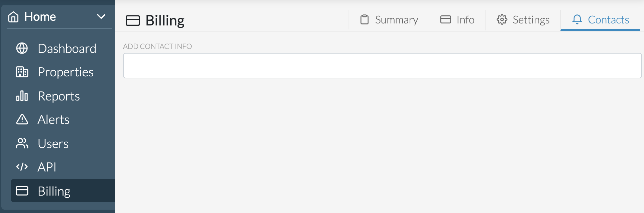This screenshot has width=644, height=213.
Task: Collapse the Home section with its chevron
Action: coord(101,16)
